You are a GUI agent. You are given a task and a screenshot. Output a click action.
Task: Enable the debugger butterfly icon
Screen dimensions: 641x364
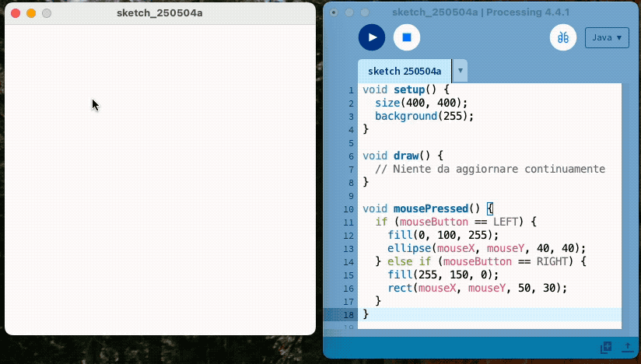pyautogui.click(x=562, y=37)
